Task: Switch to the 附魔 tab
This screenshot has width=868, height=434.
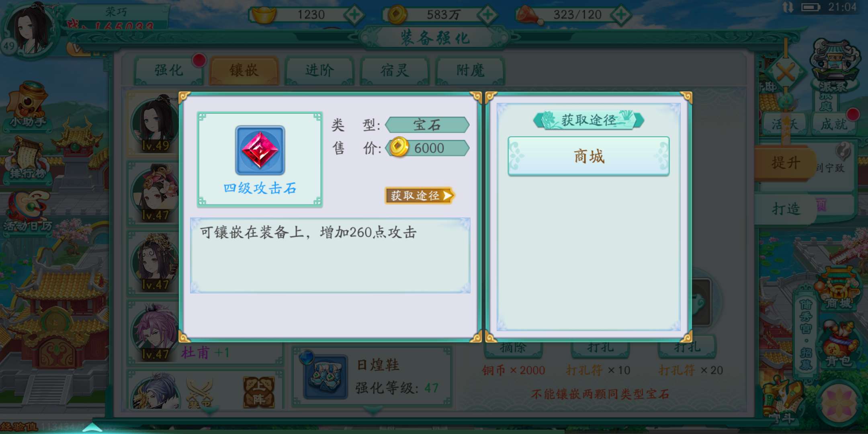Action: [x=470, y=70]
